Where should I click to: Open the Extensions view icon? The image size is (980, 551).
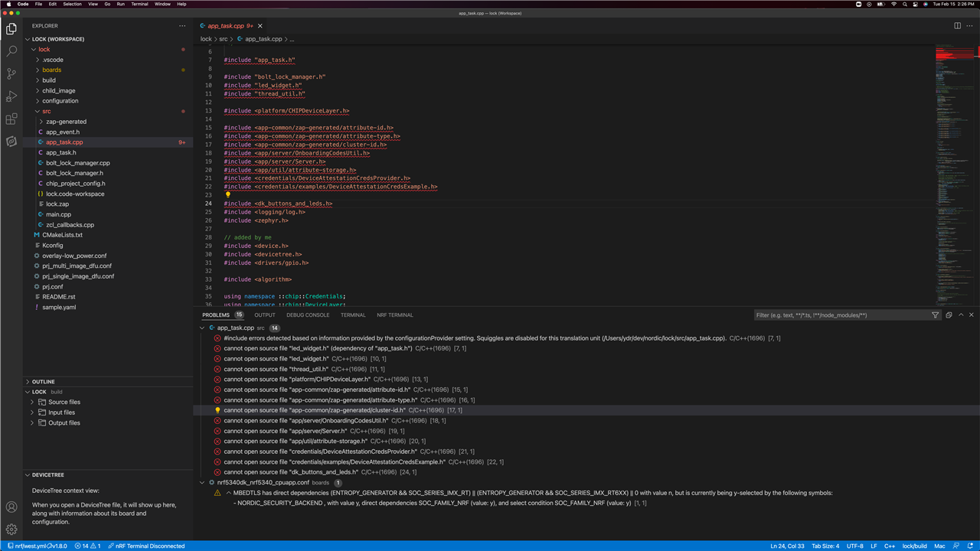11,119
